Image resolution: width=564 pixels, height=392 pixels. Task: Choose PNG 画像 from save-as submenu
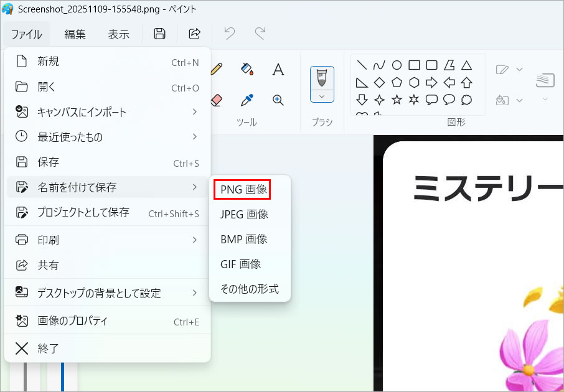tap(244, 190)
